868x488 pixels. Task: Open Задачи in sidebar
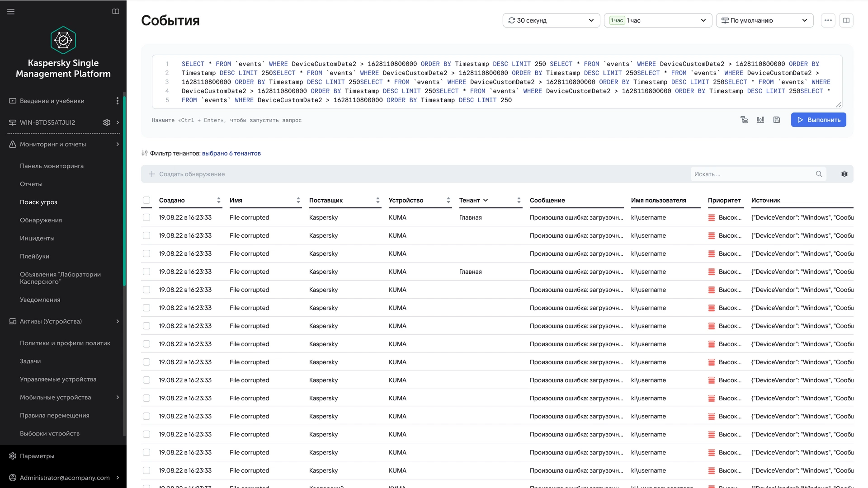(x=30, y=361)
